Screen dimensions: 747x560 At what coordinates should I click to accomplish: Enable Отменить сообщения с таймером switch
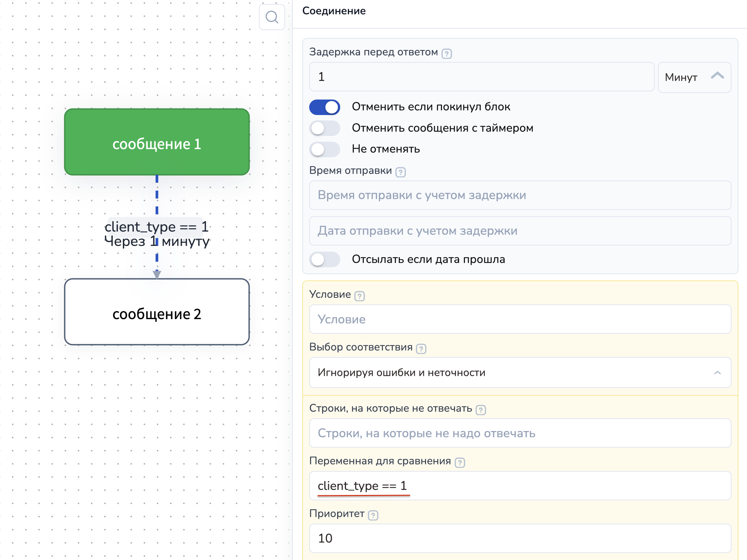coord(325,128)
